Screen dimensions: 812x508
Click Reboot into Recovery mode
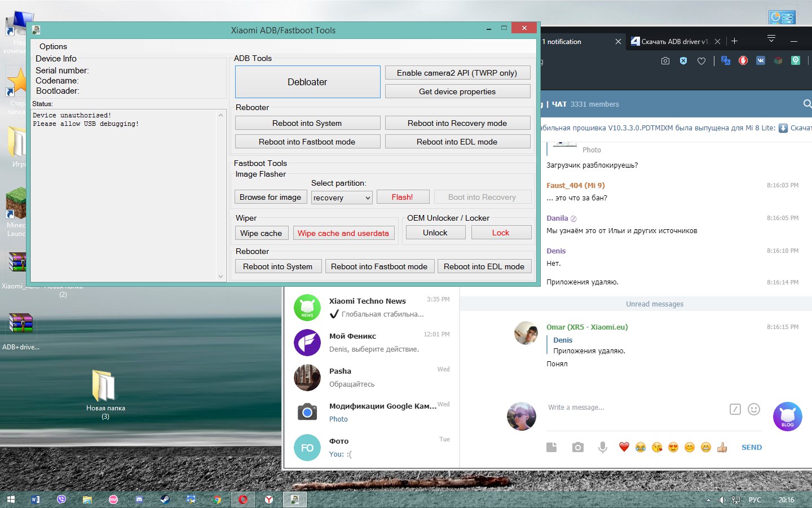[x=457, y=123]
